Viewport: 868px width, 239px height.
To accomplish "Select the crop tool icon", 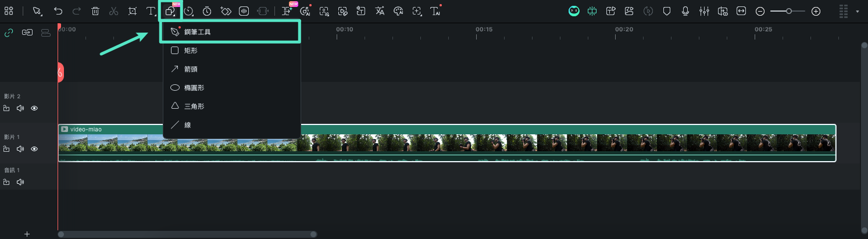I will tap(133, 11).
